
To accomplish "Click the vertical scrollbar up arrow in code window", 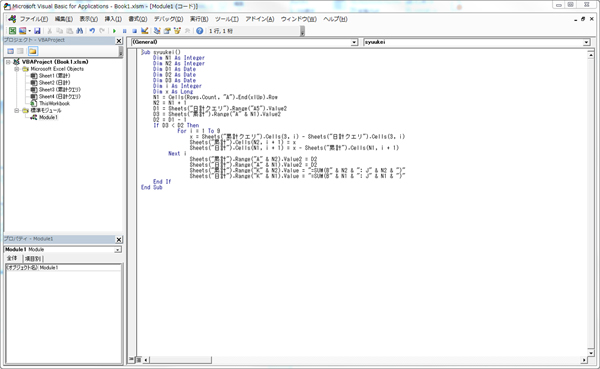I will pos(591,55).
